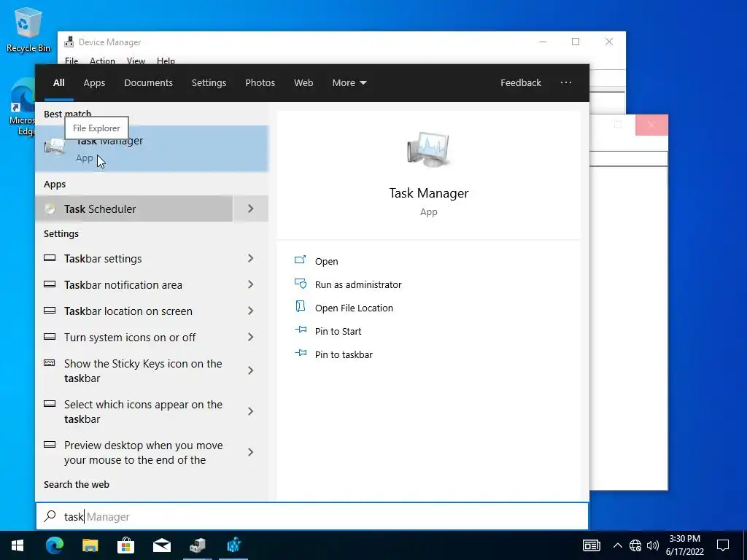Click the search magnifier icon

(x=50, y=516)
